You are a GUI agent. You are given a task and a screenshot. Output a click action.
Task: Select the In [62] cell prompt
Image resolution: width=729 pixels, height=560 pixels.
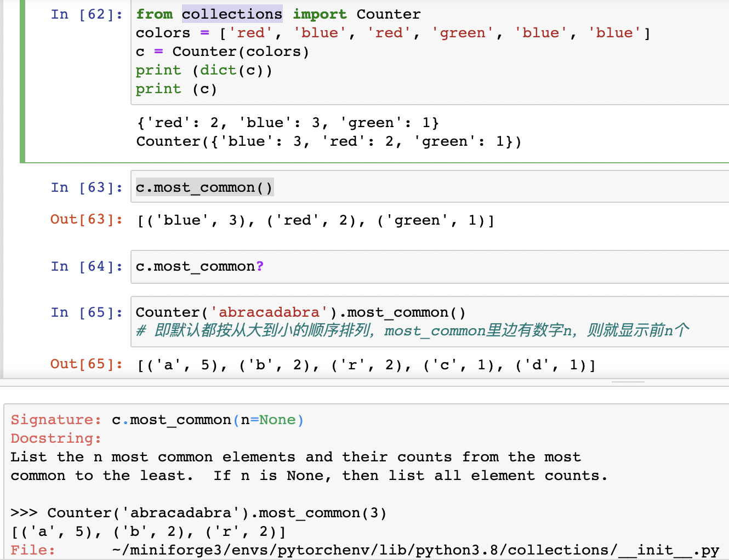pyautogui.click(x=87, y=14)
